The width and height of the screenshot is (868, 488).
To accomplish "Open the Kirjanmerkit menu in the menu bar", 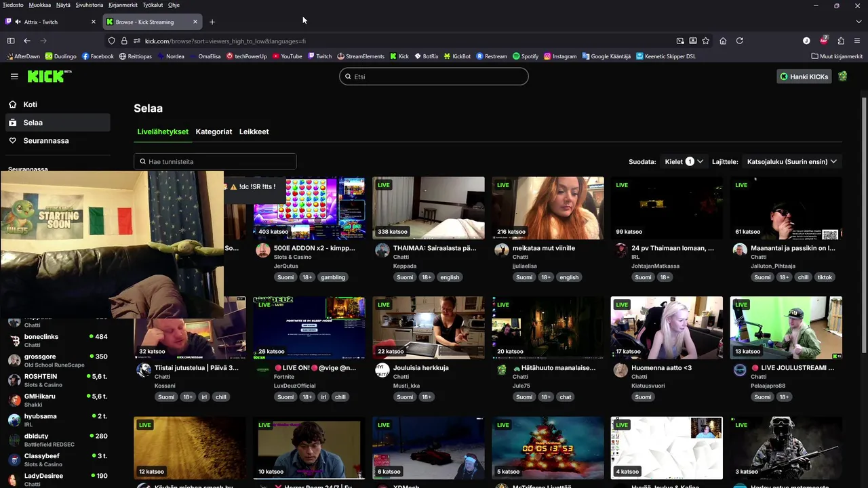I will click(x=123, y=5).
